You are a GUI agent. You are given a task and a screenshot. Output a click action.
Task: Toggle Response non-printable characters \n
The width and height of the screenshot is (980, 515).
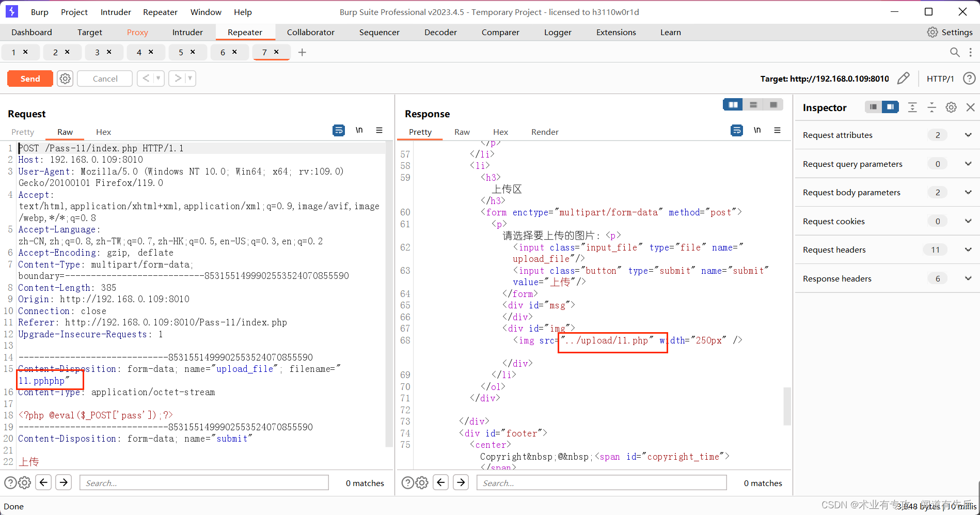[x=757, y=130]
